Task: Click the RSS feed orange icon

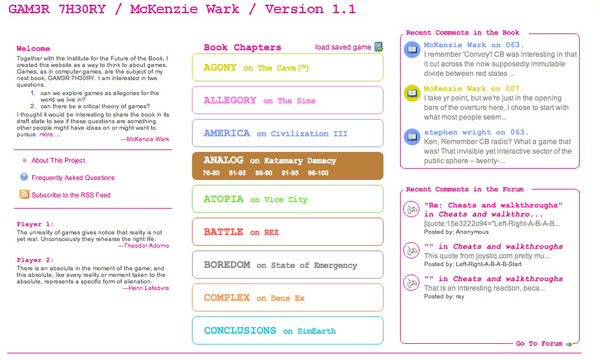Action: coord(24,194)
